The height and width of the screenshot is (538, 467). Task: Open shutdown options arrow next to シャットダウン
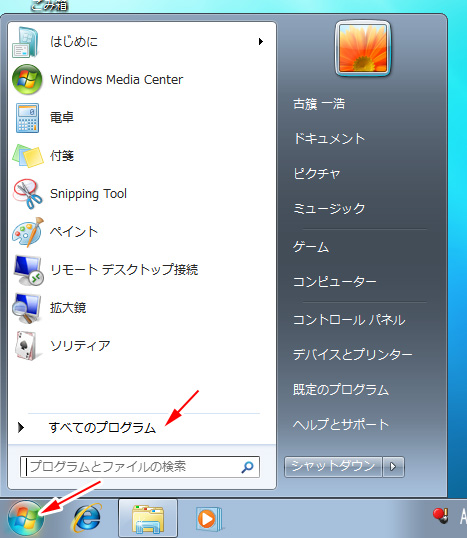click(x=394, y=467)
